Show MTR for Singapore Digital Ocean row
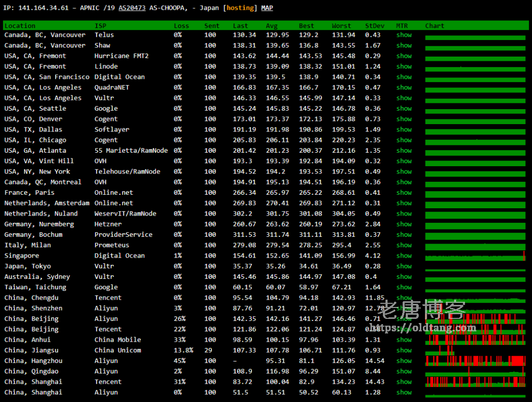The height and width of the screenshot is (402, 532). click(404, 256)
